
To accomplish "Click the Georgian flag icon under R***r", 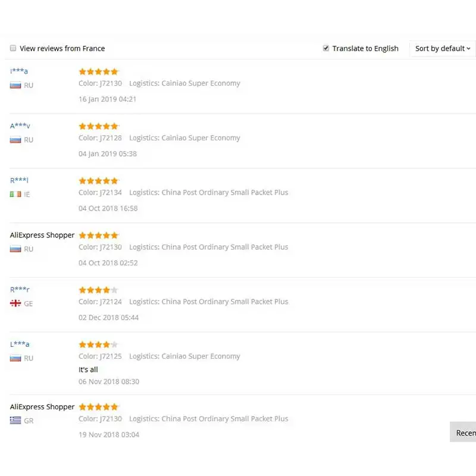I will (15, 303).
